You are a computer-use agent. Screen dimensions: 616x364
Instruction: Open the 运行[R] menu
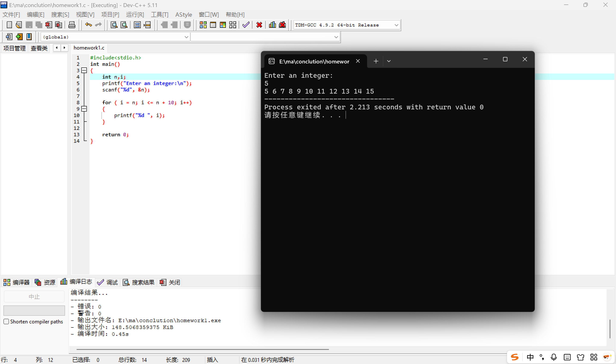[135, 15]
